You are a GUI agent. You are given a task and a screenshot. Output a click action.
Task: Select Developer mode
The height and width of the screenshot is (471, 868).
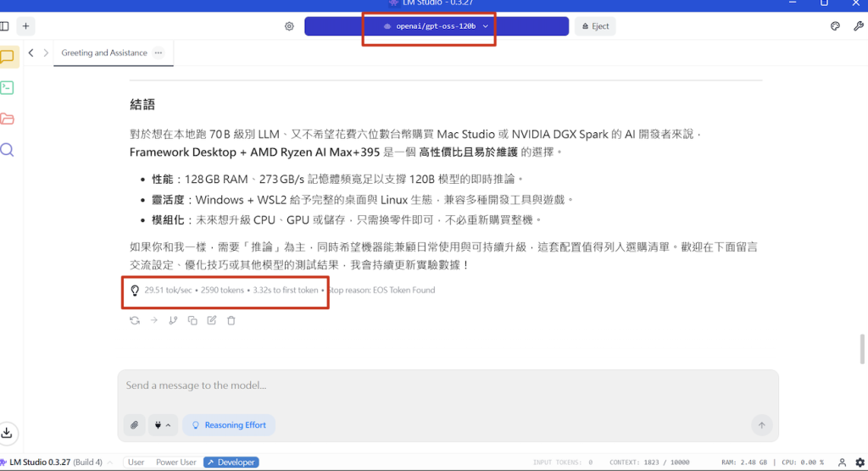point(231,463)
